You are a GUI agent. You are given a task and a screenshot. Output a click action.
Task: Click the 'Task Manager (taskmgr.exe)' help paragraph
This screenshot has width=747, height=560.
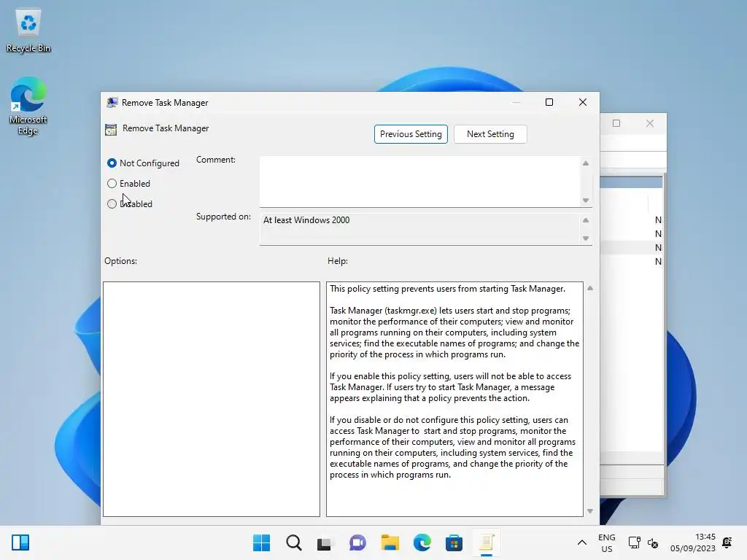click(454, 332)
